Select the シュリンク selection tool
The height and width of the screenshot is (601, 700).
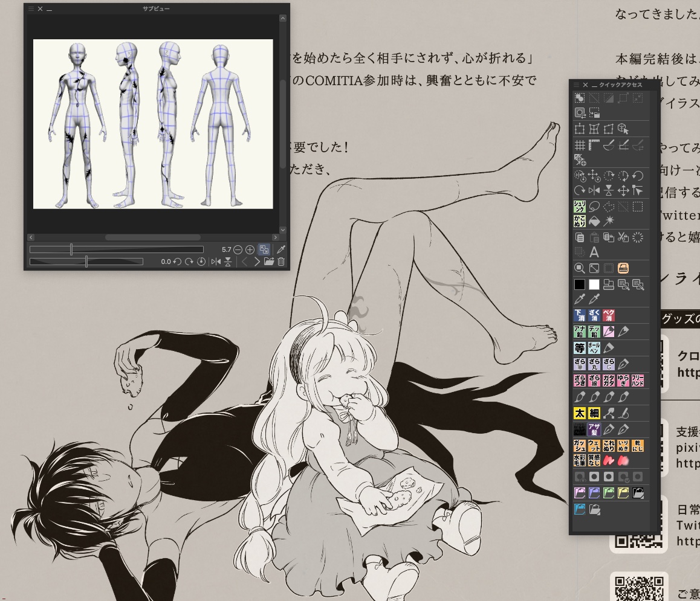pyautogui.click(x=580, y=207)
